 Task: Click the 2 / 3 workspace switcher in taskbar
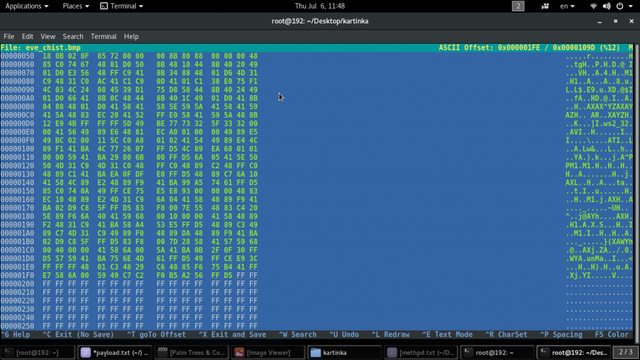(x=626, y=352)
